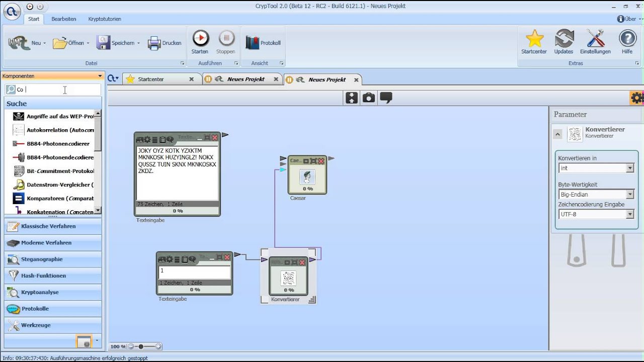
Task: Click picture icon on the 1 Zeichen Texteingabe
Action: [x=162, y=259]
